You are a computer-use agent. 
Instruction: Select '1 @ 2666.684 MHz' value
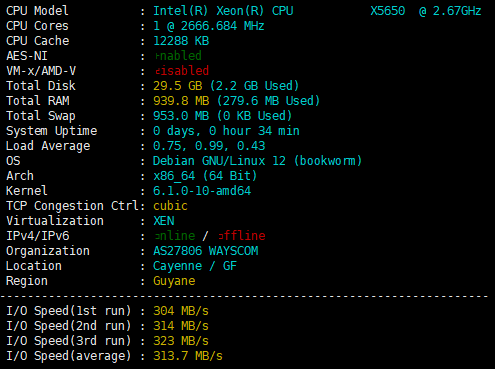pos(209,26)
